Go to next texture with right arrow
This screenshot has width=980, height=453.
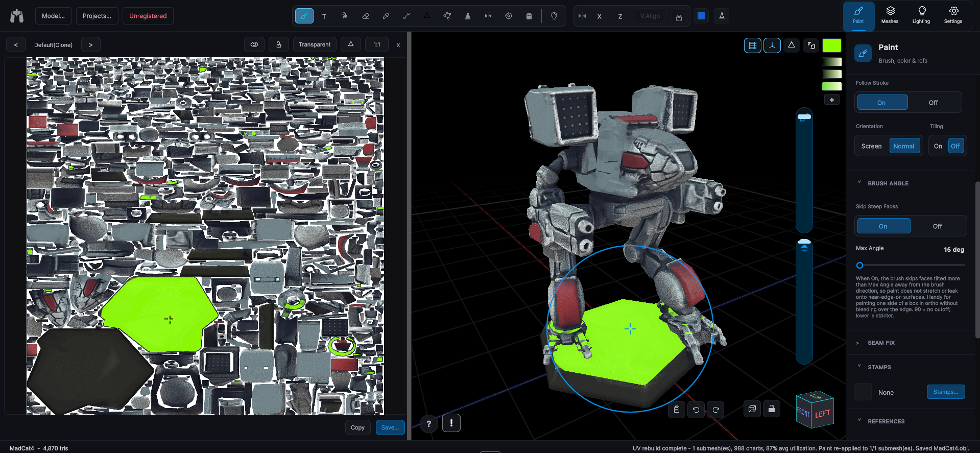[x=90, y=44]
